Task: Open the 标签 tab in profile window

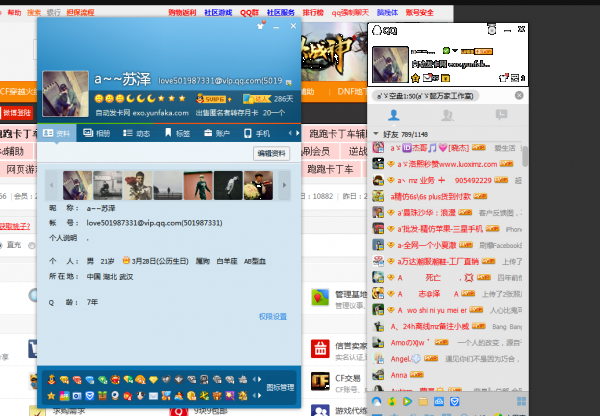Action: point(178,133)
